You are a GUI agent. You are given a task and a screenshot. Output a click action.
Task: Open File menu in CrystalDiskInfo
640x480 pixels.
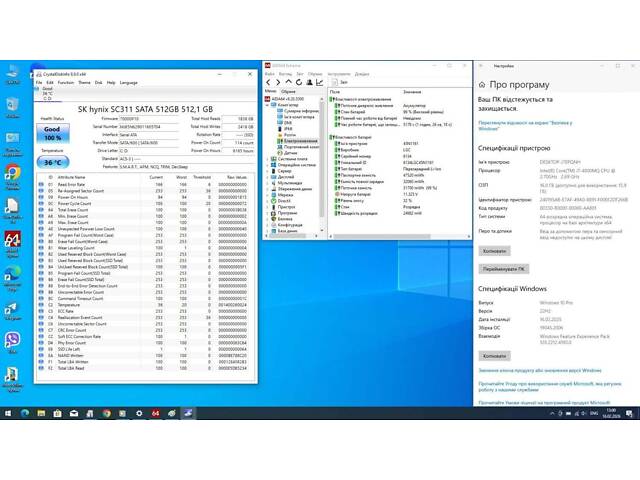tap(39, 82)
